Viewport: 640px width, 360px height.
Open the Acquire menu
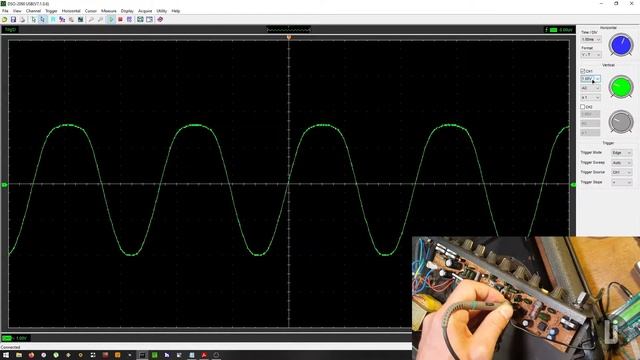(145, 11)
